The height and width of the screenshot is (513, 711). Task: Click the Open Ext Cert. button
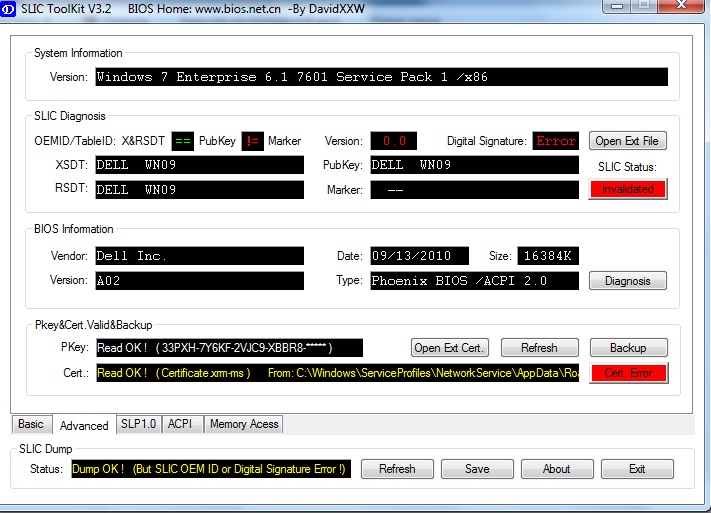pos(450,348)
